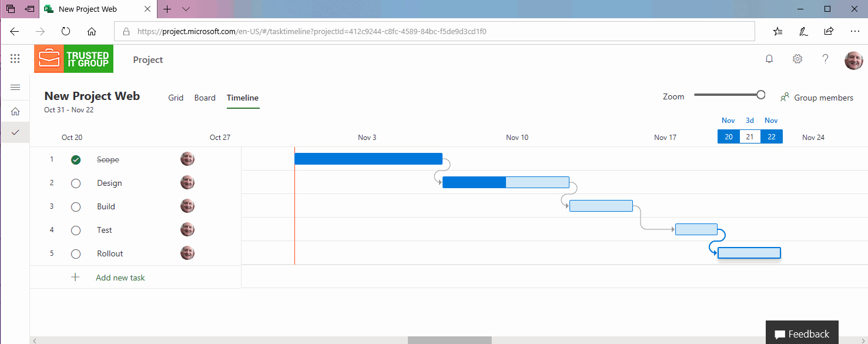Open help with the question mark icon
Viewport: 868px width, 344px height.
point(825,58)
